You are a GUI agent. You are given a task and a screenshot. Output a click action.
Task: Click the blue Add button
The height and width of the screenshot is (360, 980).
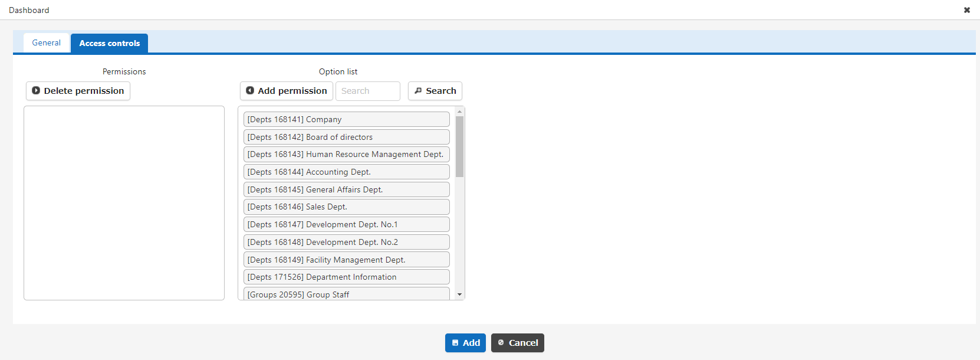[465, 343]
